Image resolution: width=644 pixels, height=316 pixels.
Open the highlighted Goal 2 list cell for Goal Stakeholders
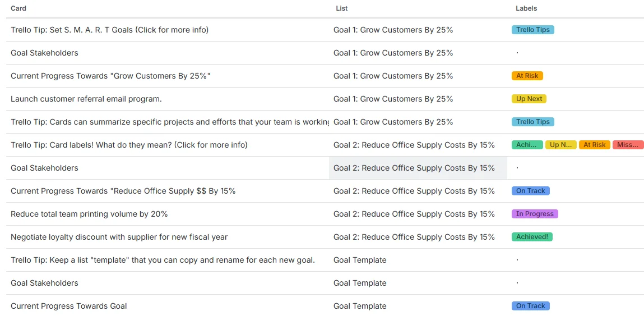pyautogui.click(x=414, y=168)
